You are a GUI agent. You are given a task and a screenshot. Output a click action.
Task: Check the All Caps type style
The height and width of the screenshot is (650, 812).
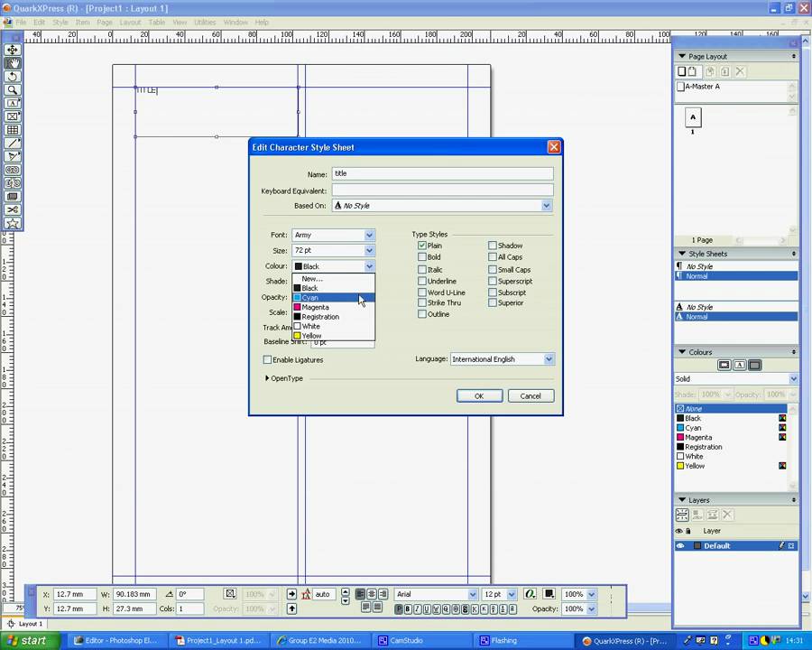pyautogui.click(x=493, y=257)
